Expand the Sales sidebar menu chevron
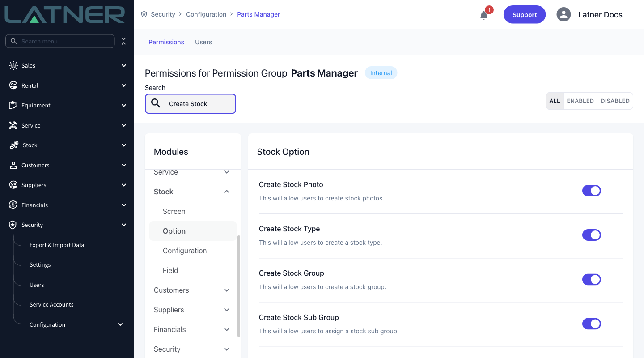Viewport: 644px width, 358px height. tap(124, 65)
